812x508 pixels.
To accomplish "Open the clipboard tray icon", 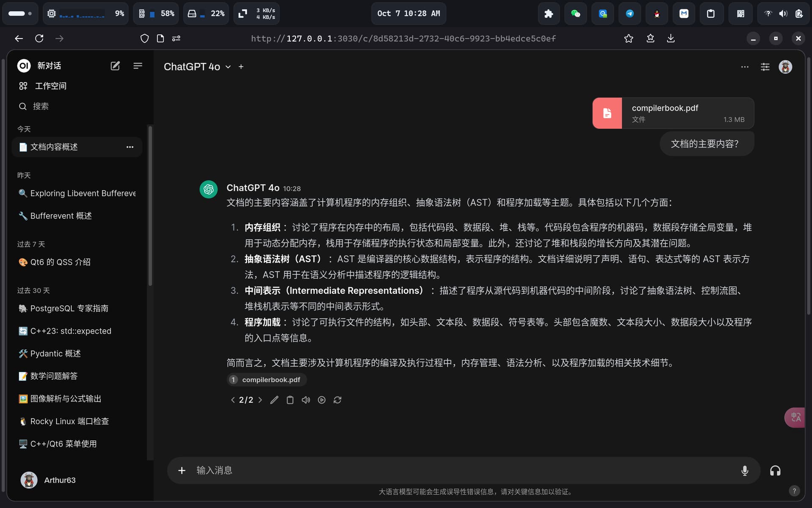I will 711,14.
